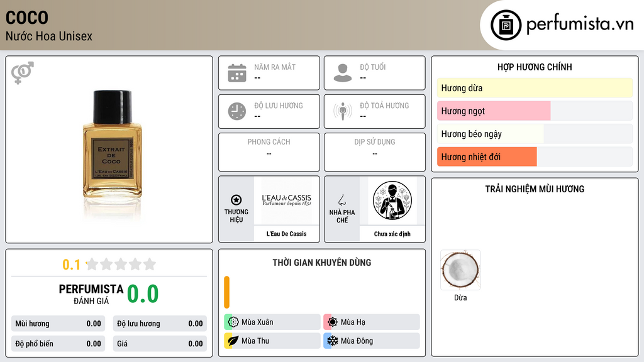
Task: Select the Mùa Xuân season label
Action: point(257,322)
